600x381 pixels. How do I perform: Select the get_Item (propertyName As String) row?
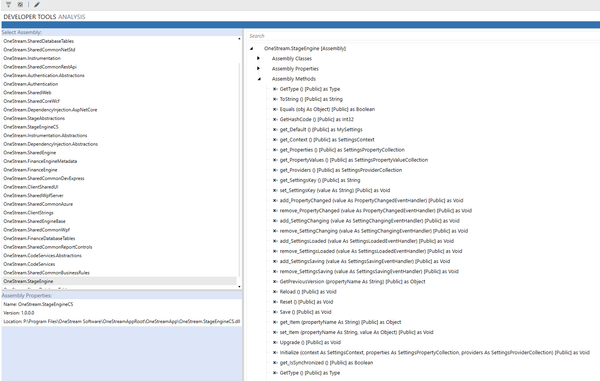coord(340,322)
